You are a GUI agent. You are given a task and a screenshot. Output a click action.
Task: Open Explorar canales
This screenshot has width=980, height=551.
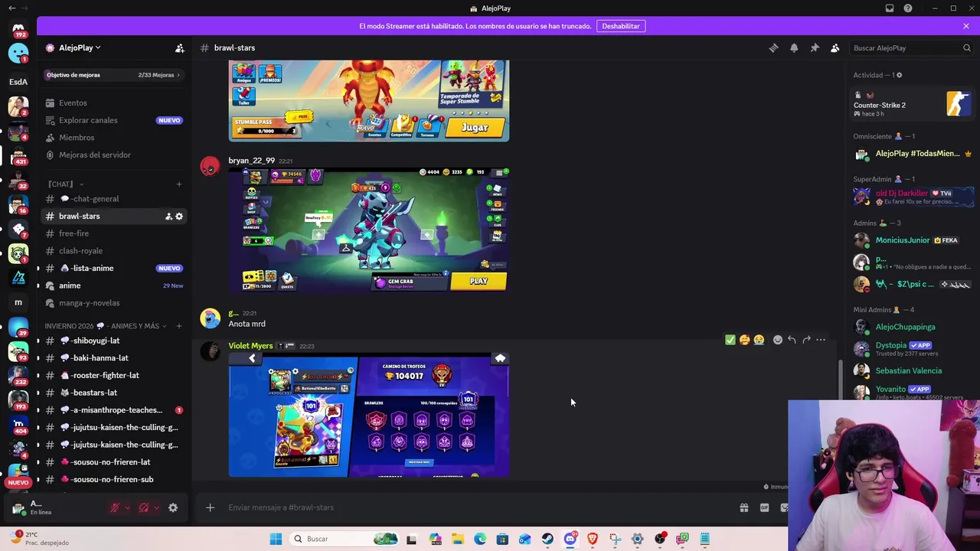(x=113, y=120)
